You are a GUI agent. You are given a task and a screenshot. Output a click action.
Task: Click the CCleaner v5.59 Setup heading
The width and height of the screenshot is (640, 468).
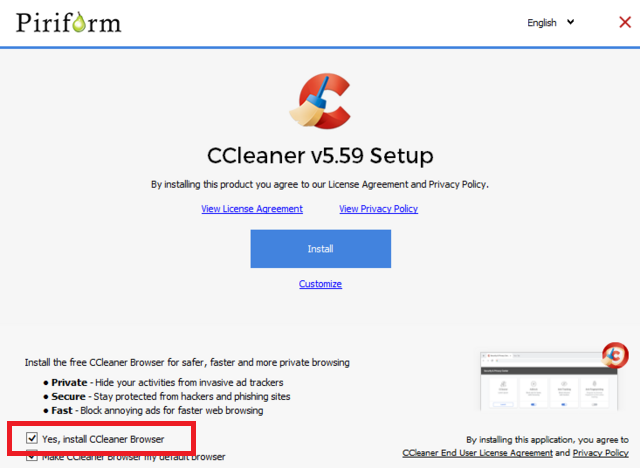pos(320,155)
